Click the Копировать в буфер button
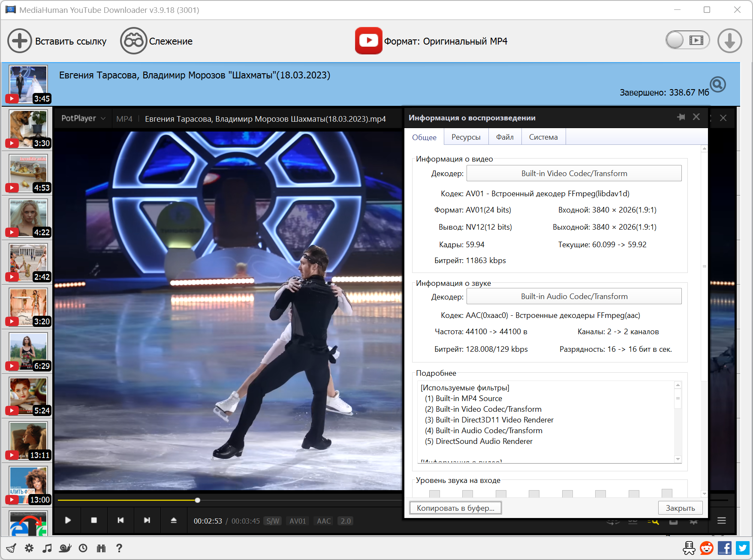Viewport: 753px width, 560px height. 455,508
